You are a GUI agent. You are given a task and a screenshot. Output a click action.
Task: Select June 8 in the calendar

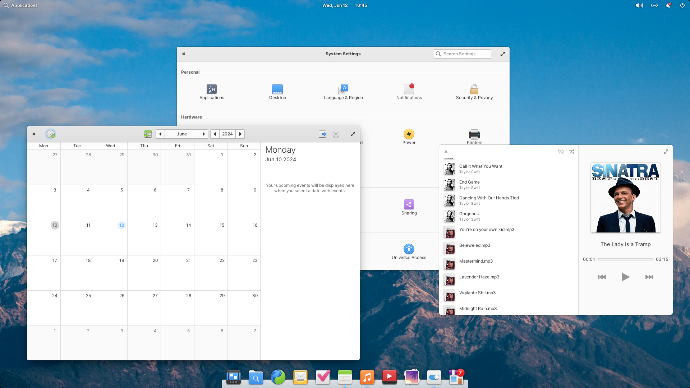coord(222,190)
